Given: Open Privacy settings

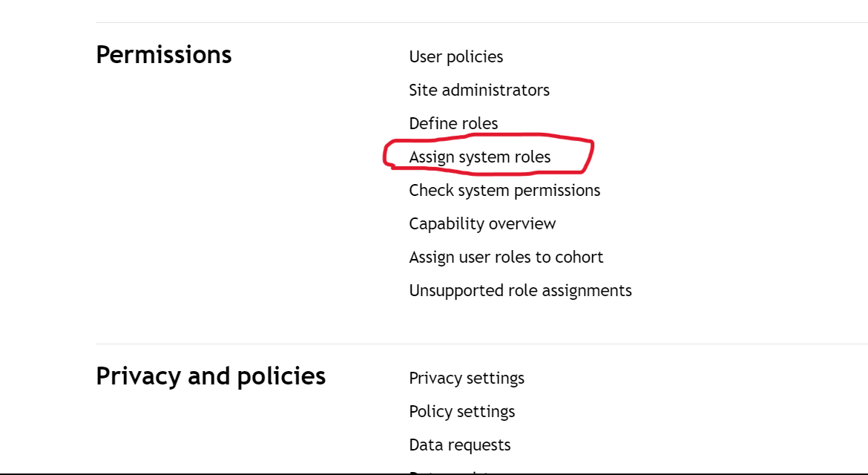Looking at the screenshot, I should (467, 378).
